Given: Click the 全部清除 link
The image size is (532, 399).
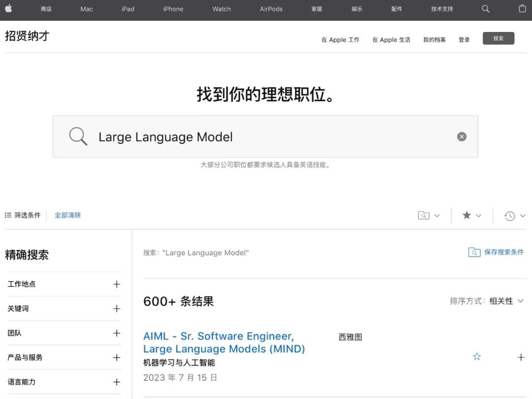Looking at the screenshot, I should 67,215.
